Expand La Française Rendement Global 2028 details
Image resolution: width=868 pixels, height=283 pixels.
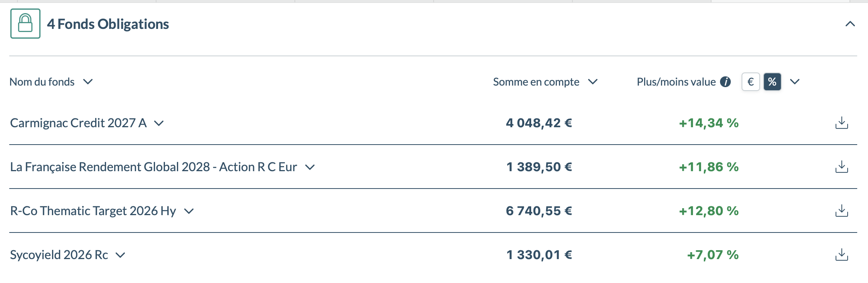coord(310,167)
